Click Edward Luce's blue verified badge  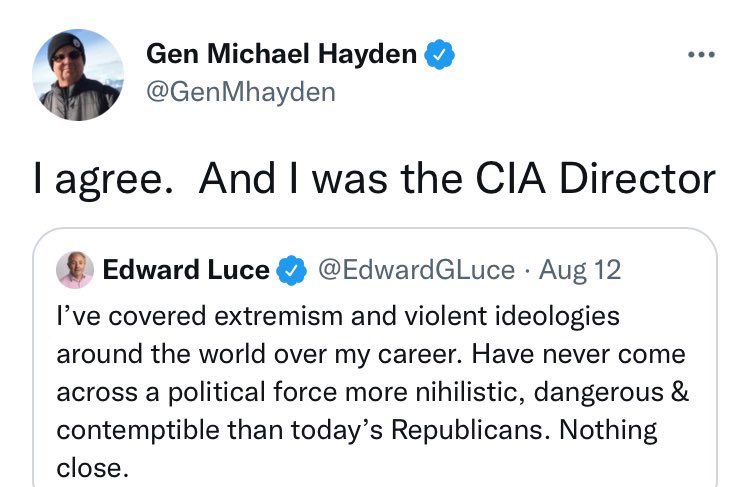(292, 270)
